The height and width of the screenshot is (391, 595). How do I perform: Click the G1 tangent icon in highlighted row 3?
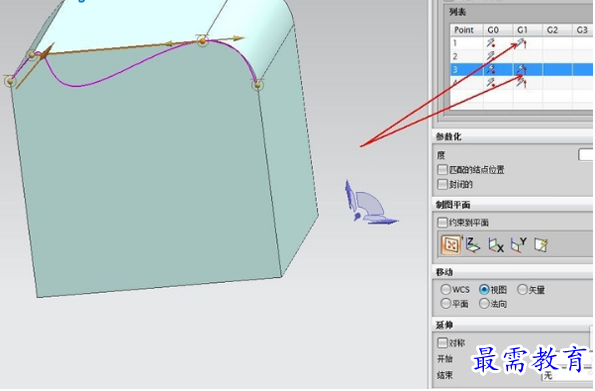coord(522,69)
